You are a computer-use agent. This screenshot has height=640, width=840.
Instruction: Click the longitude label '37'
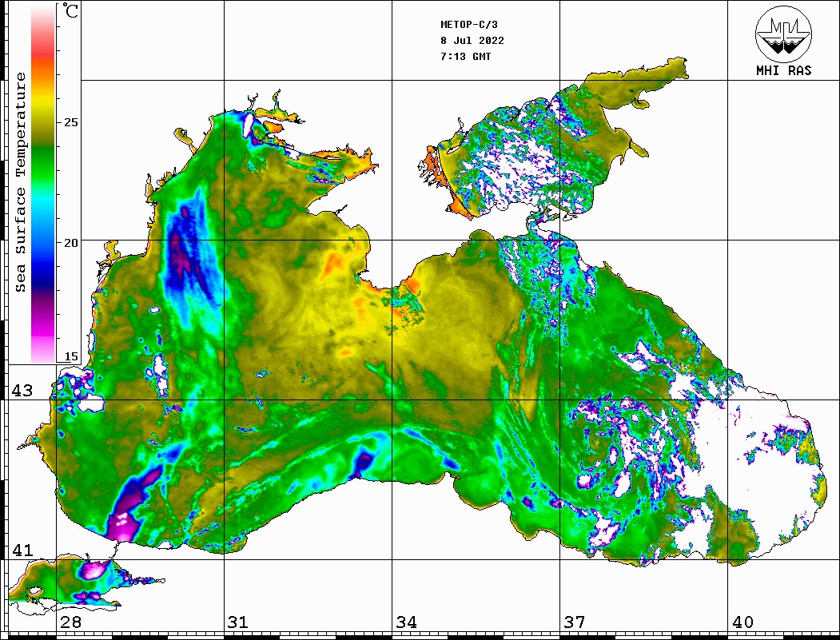pyautogui.click(x=575, y=622)
